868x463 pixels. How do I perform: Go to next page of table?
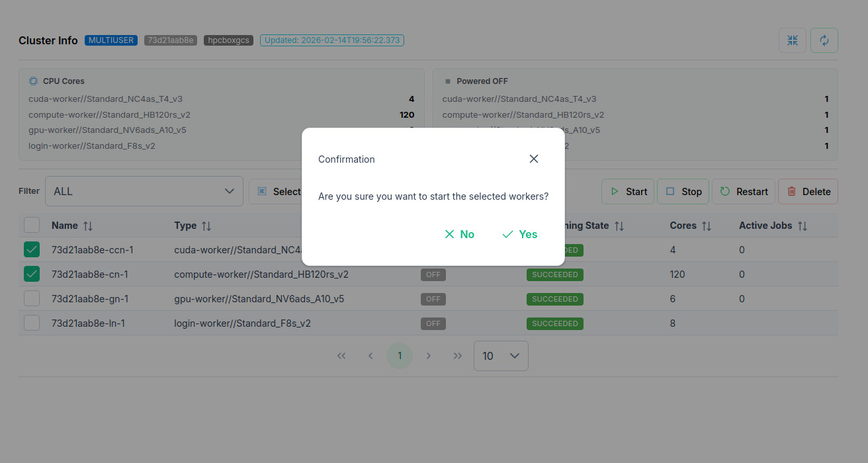coord(429,356)
